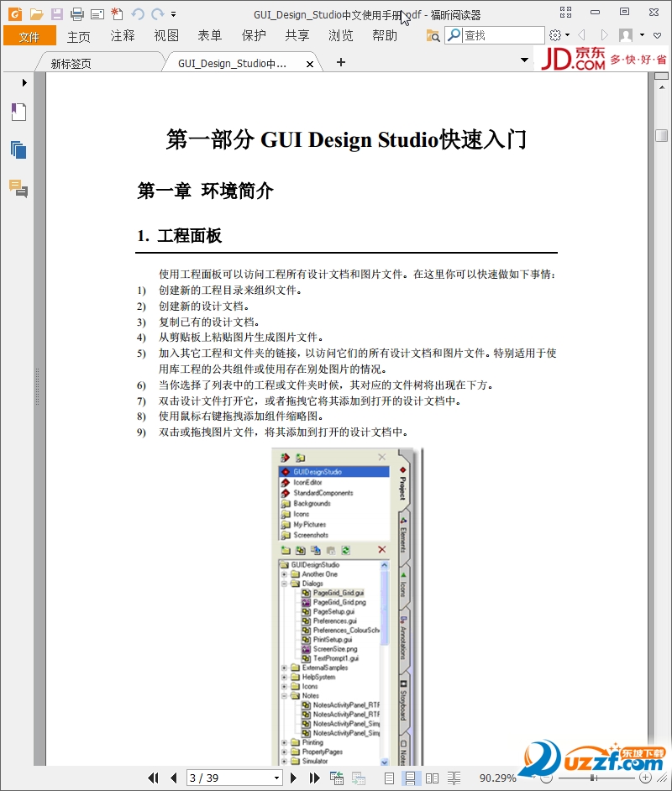Select continuous page view mode
Screen dimensions: 672x791
coord(410,778)
